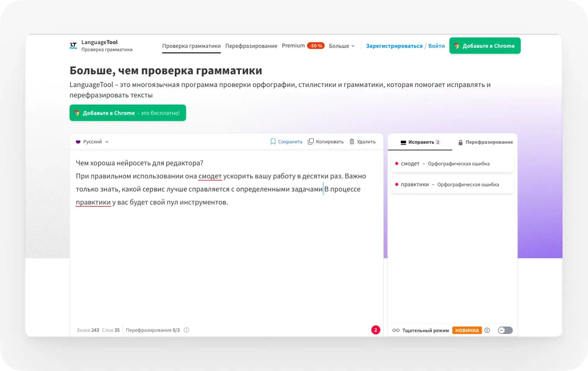Copy the text with Копировать
The image size is (588, 371).
(x=326, y=142)
